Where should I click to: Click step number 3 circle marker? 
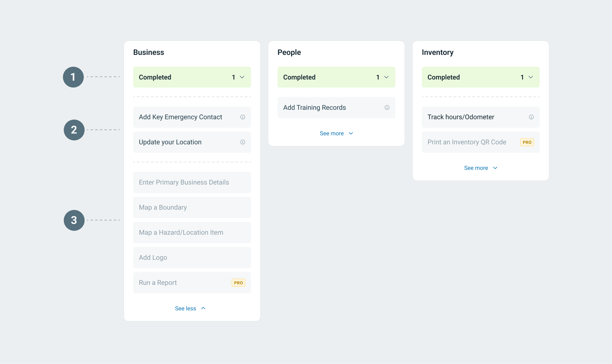click(74, 220)
